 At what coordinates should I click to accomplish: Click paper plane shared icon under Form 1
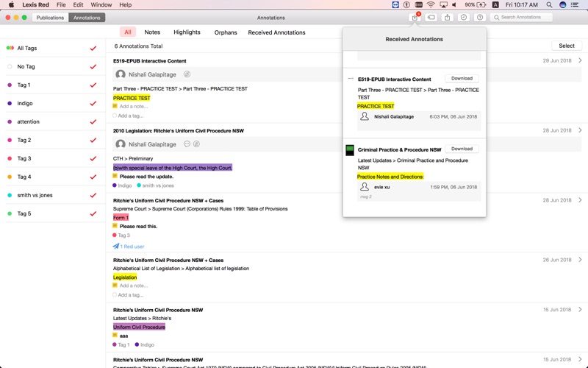click(116, 247)
